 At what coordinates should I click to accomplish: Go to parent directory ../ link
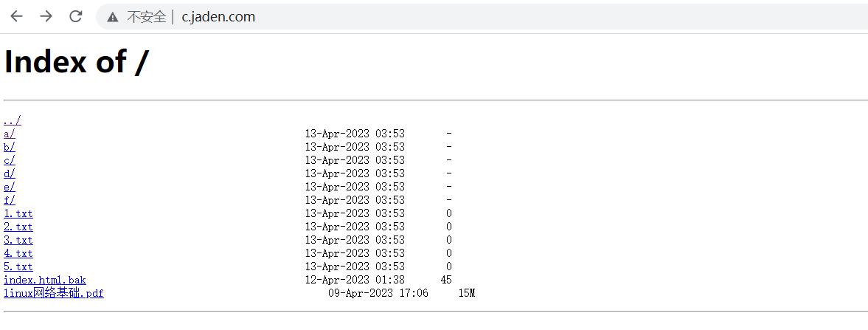(13, 120)
